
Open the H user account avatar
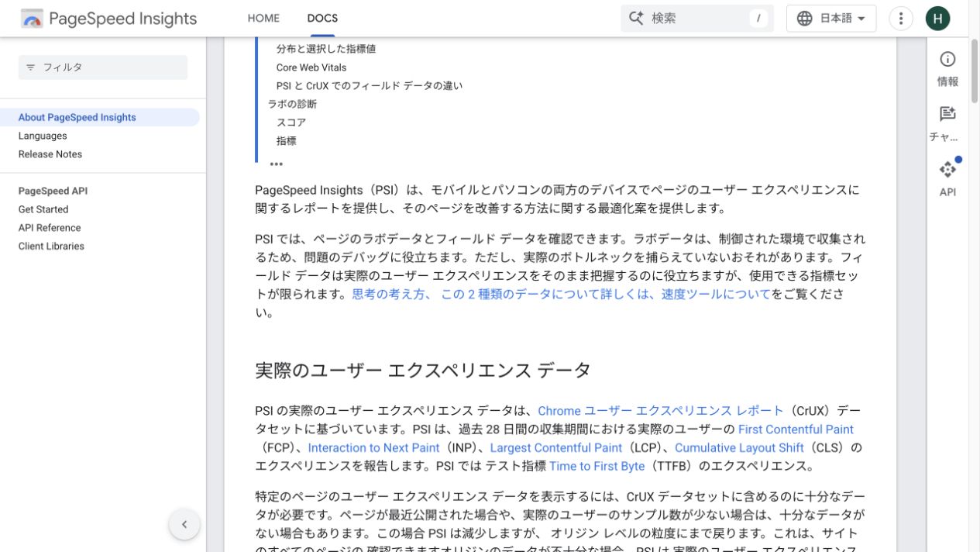click(x=937, y=19)
